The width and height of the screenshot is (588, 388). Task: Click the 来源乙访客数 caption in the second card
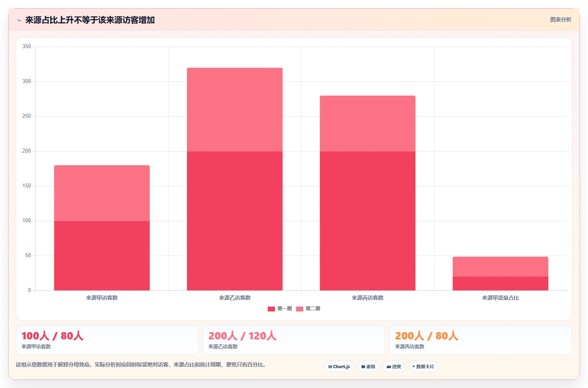click(x=223, y=347)
